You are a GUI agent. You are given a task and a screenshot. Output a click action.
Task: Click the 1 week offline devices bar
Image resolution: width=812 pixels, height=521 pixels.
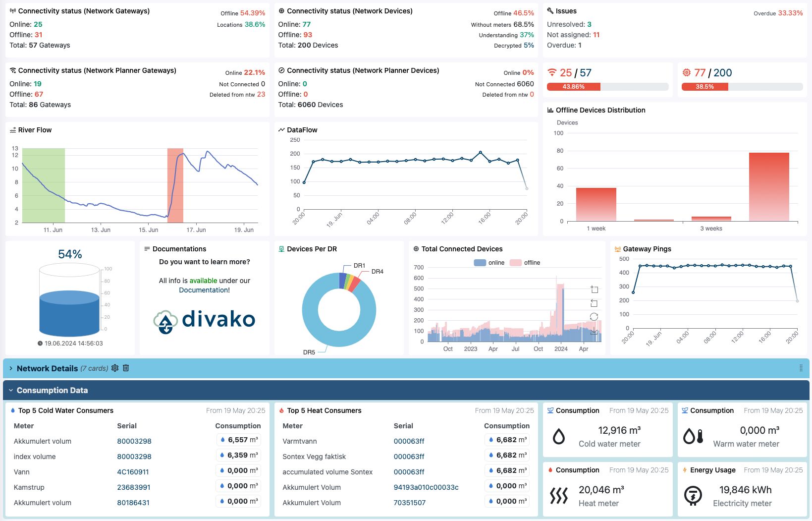pyautogui.click(x=596, y=204)
